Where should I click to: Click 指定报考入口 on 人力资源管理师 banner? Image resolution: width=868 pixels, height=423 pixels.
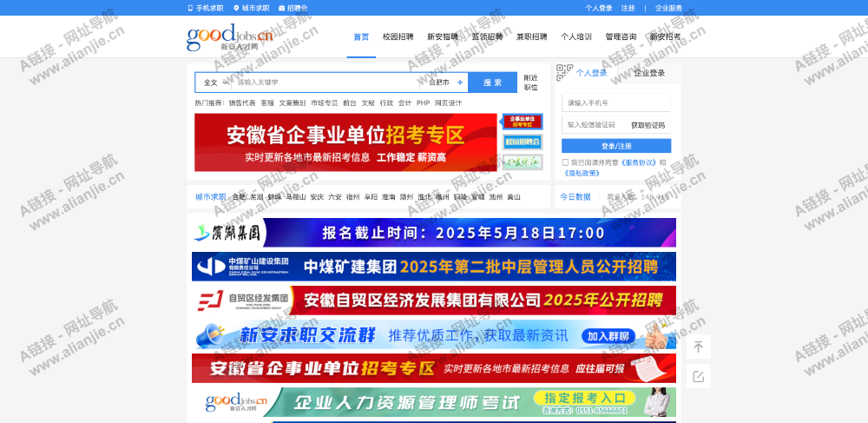click(x=584, y=398)
